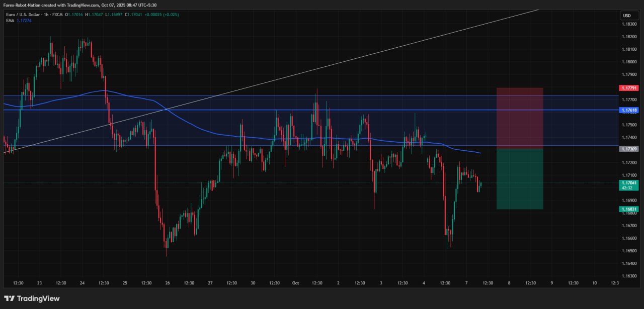Click the Oct date marker on time axis
The height and width of the screenshot is (309, 644).
(295, 283)
